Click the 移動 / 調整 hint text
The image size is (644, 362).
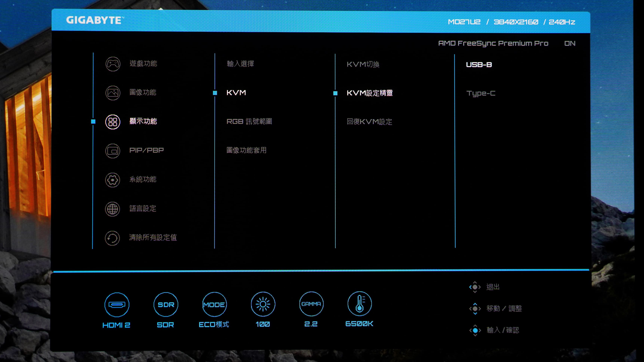(x=504, y=309)
